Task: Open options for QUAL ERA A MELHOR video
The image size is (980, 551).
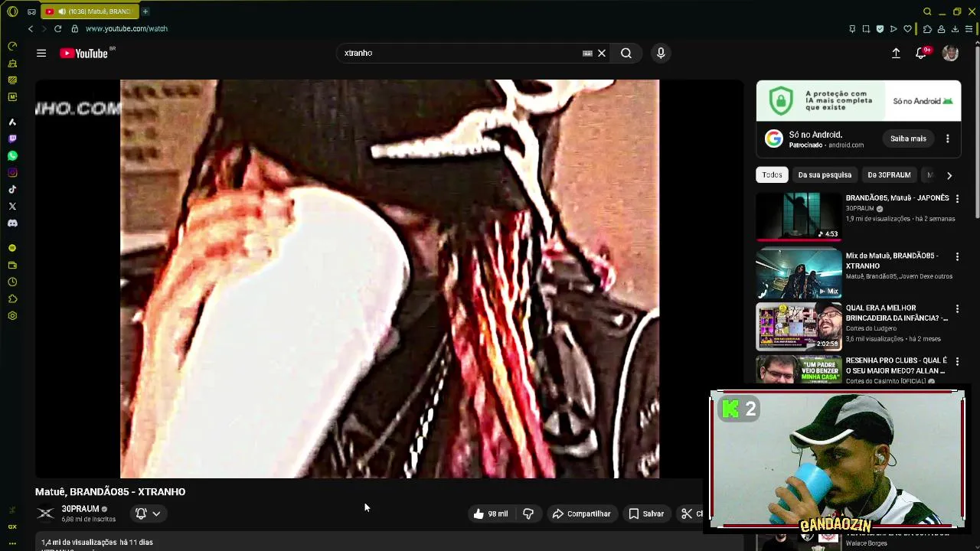Action: [957, 309]
